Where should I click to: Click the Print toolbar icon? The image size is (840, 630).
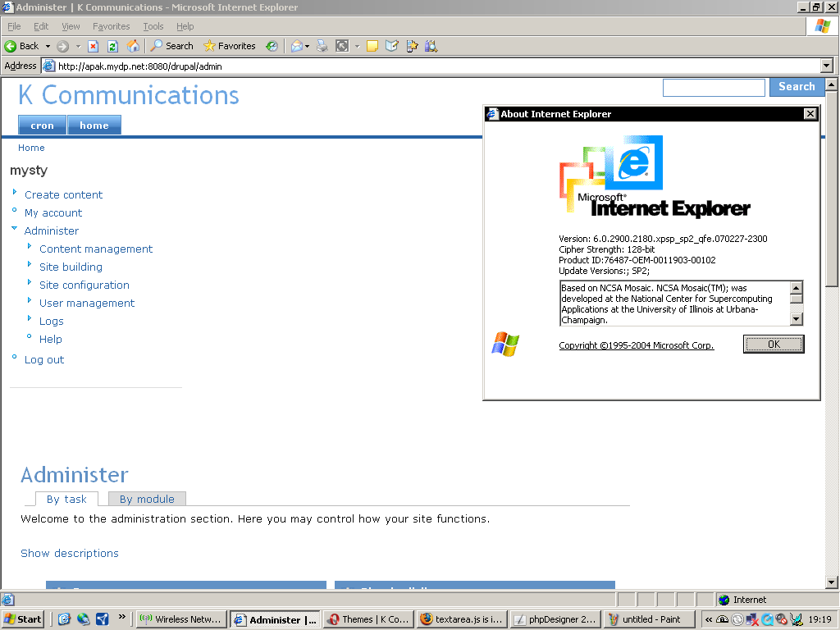pos(322,46)
